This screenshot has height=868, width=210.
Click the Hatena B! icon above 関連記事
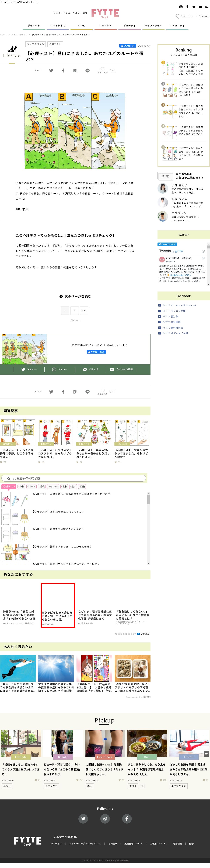pyautogui.click(x=75, y=392)
